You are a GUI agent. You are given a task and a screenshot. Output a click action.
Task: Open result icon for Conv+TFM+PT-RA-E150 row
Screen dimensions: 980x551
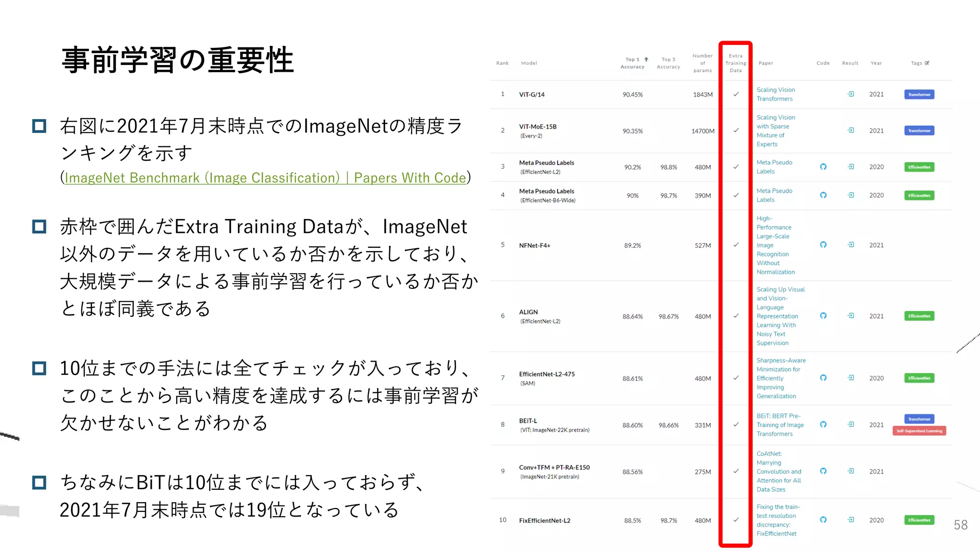pyautogui.click(x=851, y=471)
